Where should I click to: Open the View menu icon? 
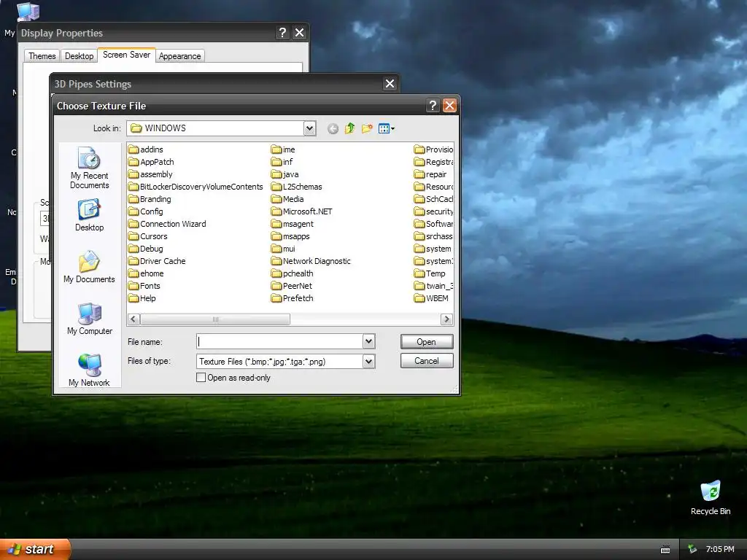click(387, 128)
